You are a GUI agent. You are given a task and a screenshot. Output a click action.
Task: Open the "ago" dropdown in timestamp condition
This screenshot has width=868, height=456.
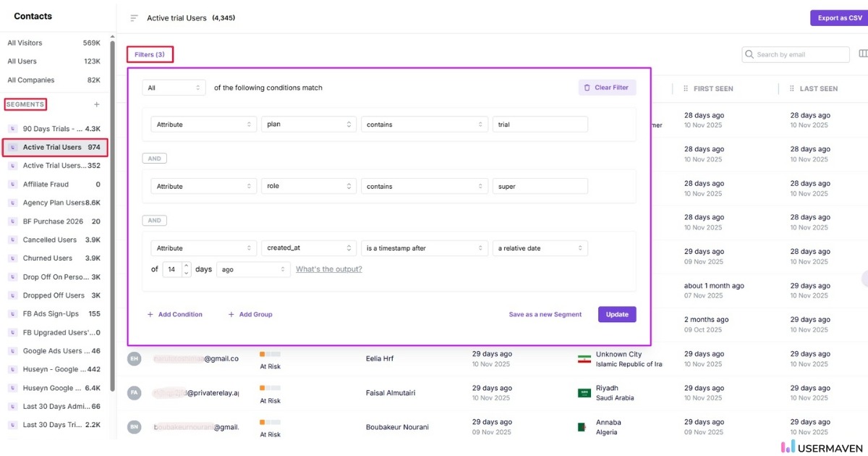coord(253,269)
